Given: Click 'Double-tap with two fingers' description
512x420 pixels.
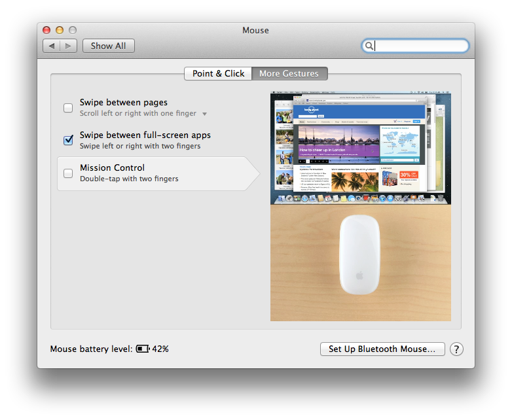Looking at the screenshot, I should [x=129, y=179].
